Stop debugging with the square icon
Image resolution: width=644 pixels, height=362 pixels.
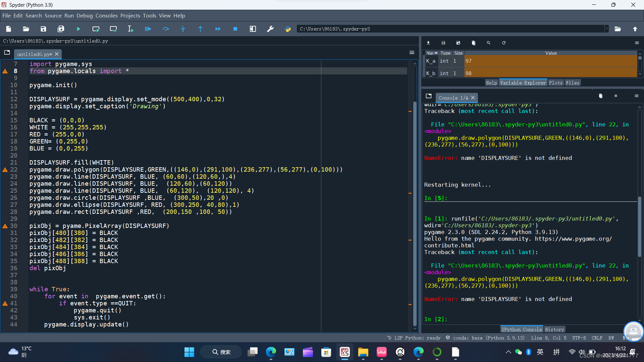point(235,29)
